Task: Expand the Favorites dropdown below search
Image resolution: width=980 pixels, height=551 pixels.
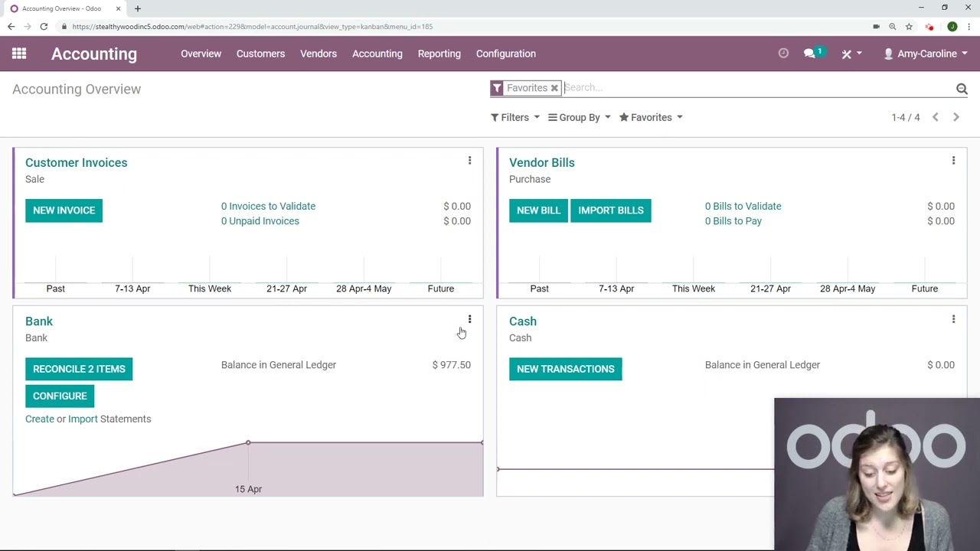Action: (x=651, y=117)
